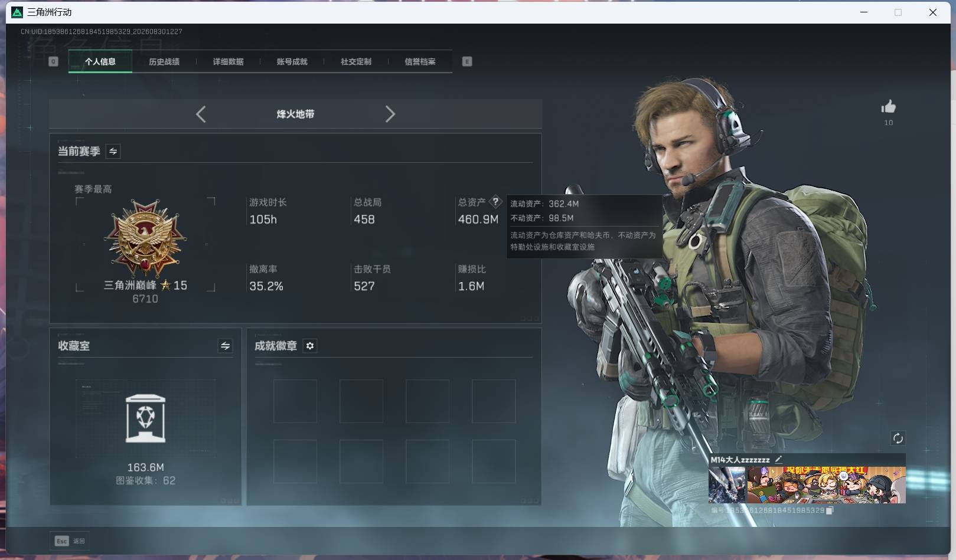Open the 账号成就 tab
Image resolution: width=956 pixels, height=560 pixels.
pos(292,61)
